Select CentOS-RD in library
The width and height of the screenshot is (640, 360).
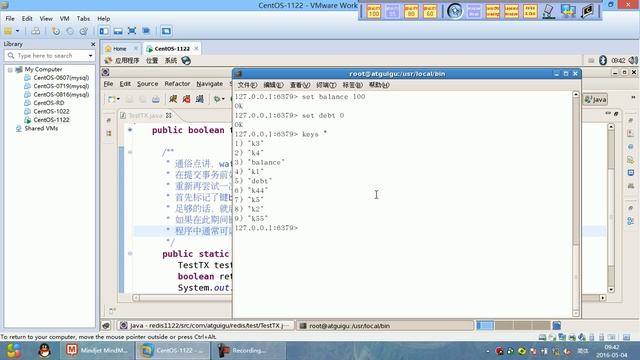click(x=49, y=103)
